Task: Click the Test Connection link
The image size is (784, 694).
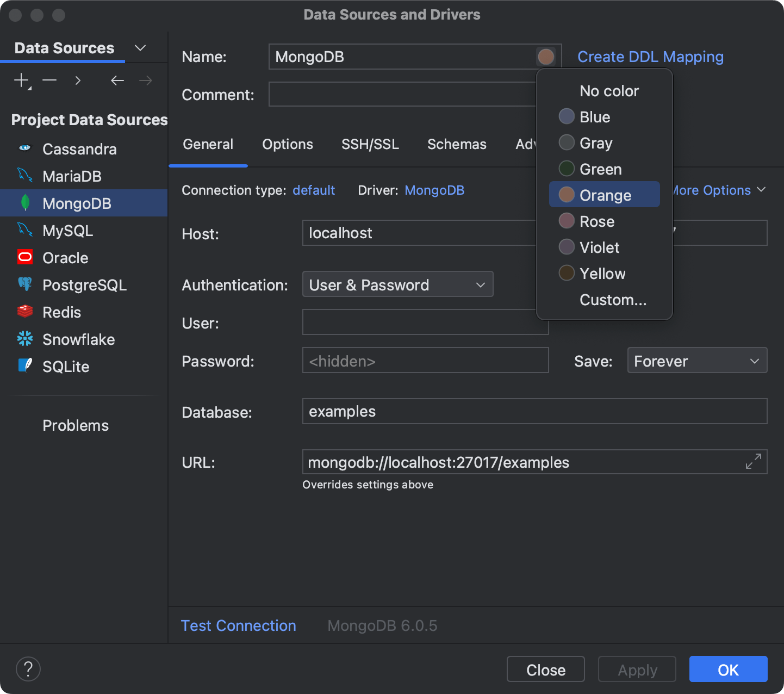Action: [238, 625]
